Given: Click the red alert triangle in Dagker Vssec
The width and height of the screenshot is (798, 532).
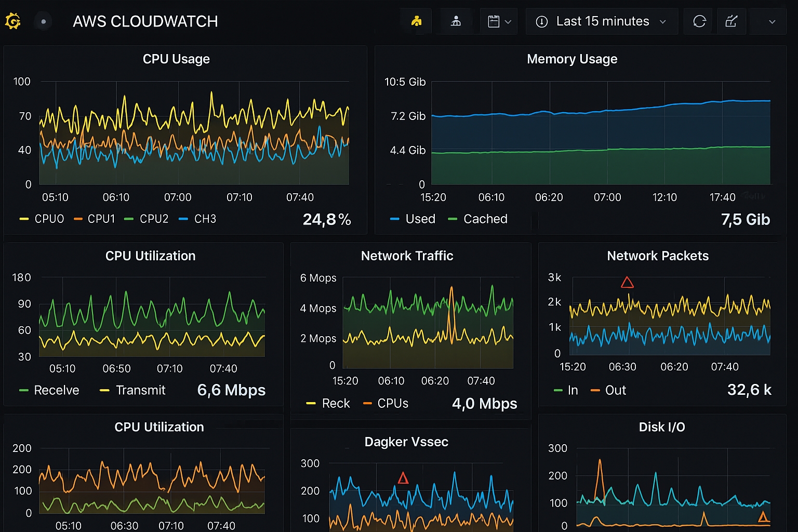Looking at the screenshot, I should point(403,478).
